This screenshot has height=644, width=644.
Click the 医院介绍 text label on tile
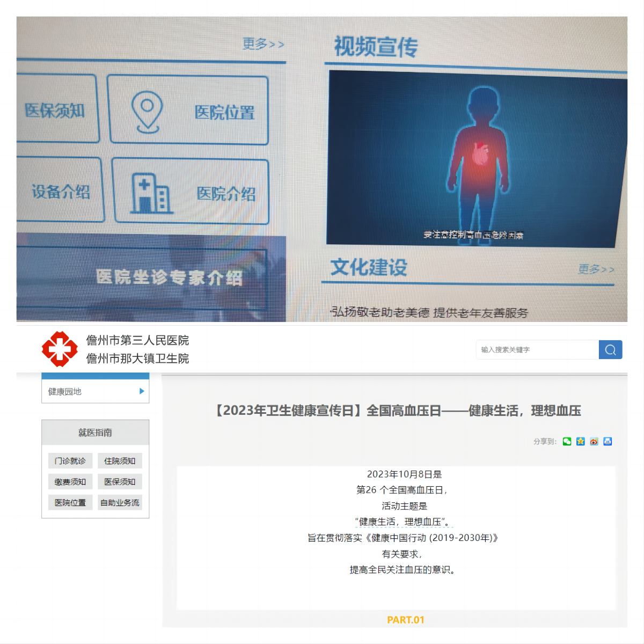point(226,194)
